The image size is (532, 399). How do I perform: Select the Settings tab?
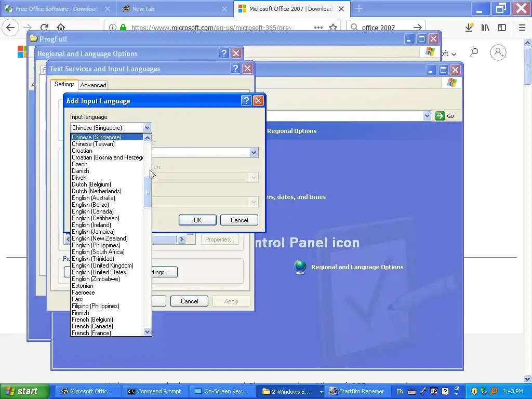pos(64,84)
